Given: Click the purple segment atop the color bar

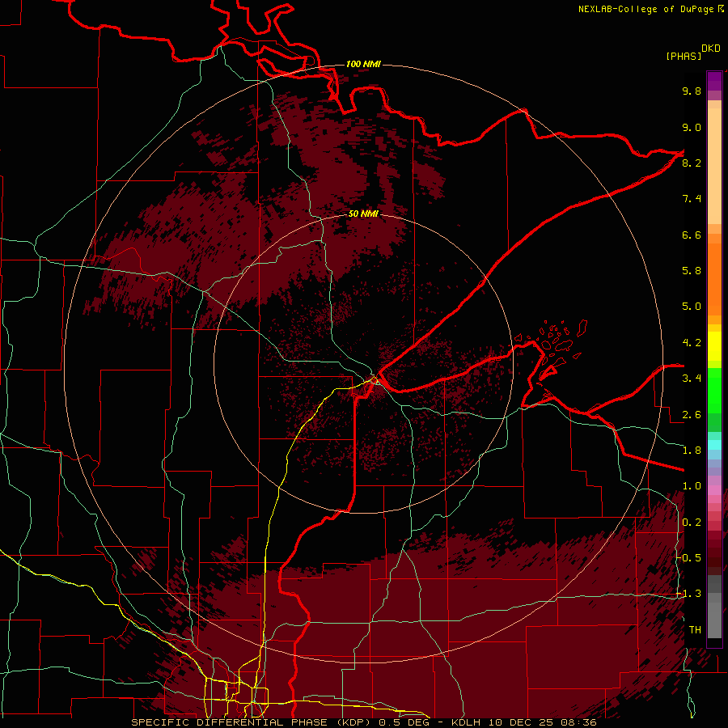Looking at the screenshot, I should tap(714, 81).
